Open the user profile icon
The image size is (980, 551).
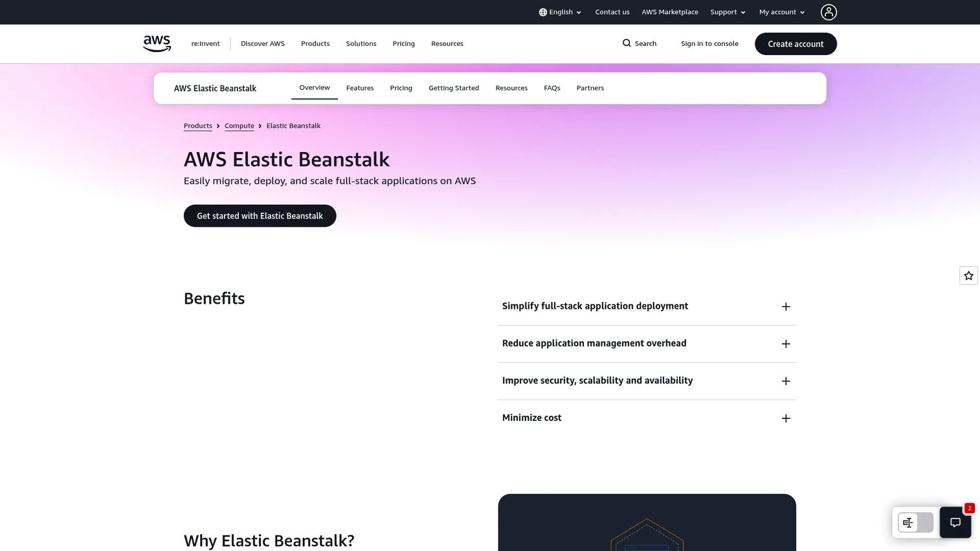click(x=829, y=12)
